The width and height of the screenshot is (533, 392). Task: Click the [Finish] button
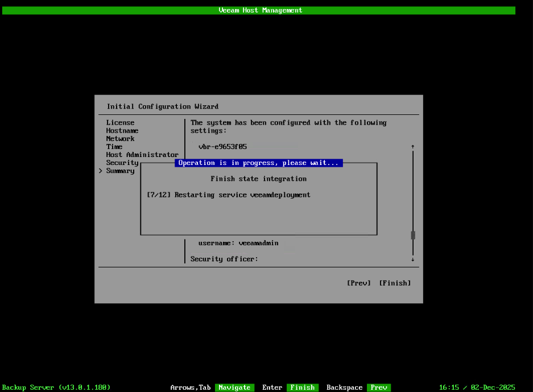point(394,283)
